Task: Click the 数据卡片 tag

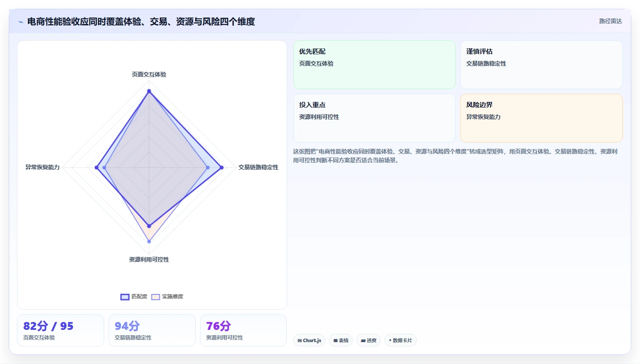Action: (400, 340)
